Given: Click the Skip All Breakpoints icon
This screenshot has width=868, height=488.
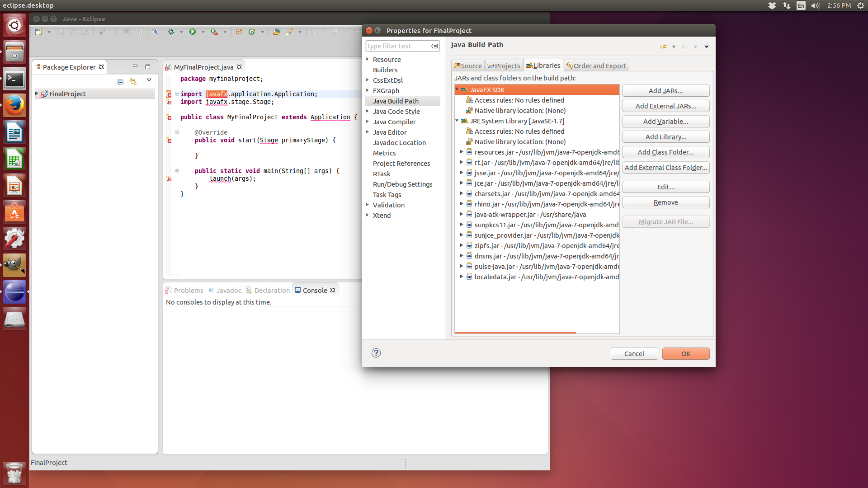Looking at the screenshot, I should [155, 32].
